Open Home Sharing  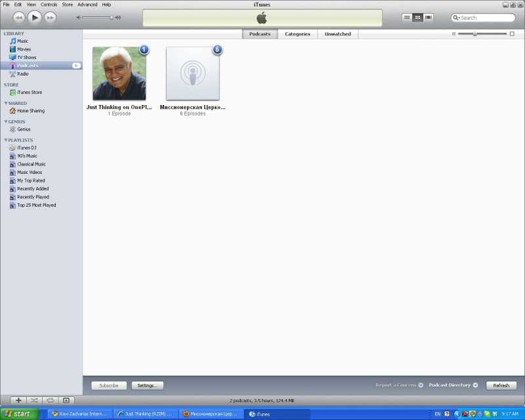(x=30, y=110)
